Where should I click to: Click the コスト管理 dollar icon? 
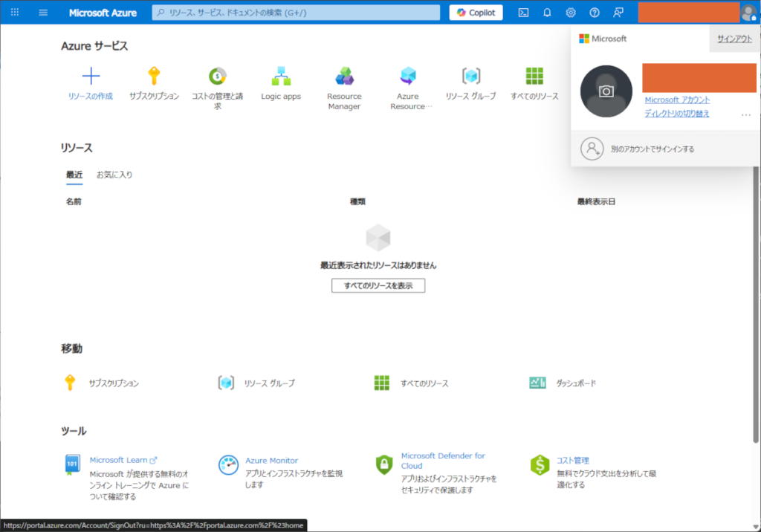[x=540, y=465]
